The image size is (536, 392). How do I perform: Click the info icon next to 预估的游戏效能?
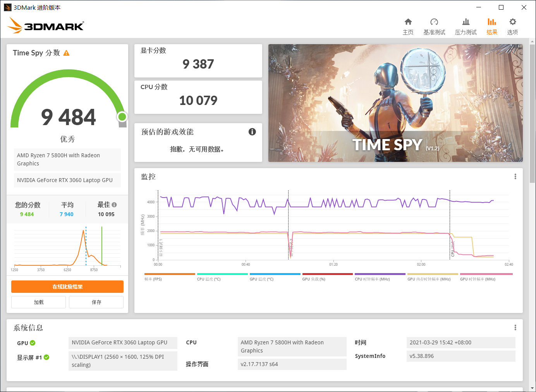(x=252, y=132)
